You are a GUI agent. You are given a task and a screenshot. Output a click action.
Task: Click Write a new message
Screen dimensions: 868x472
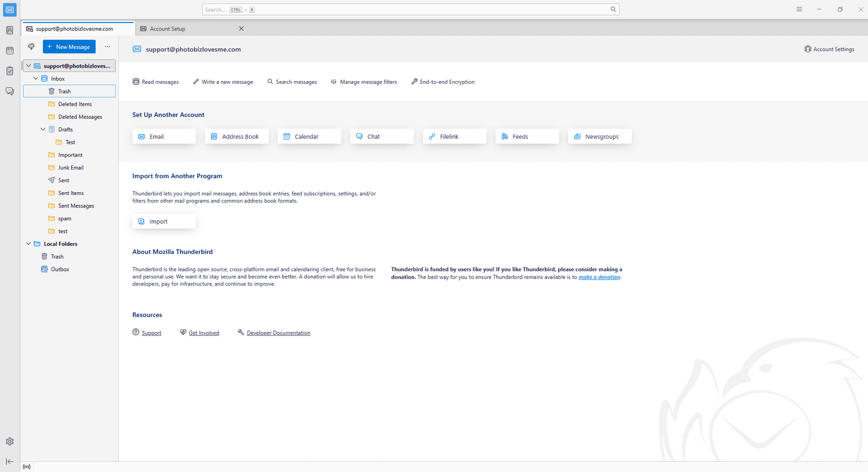[x=223, y=82]
